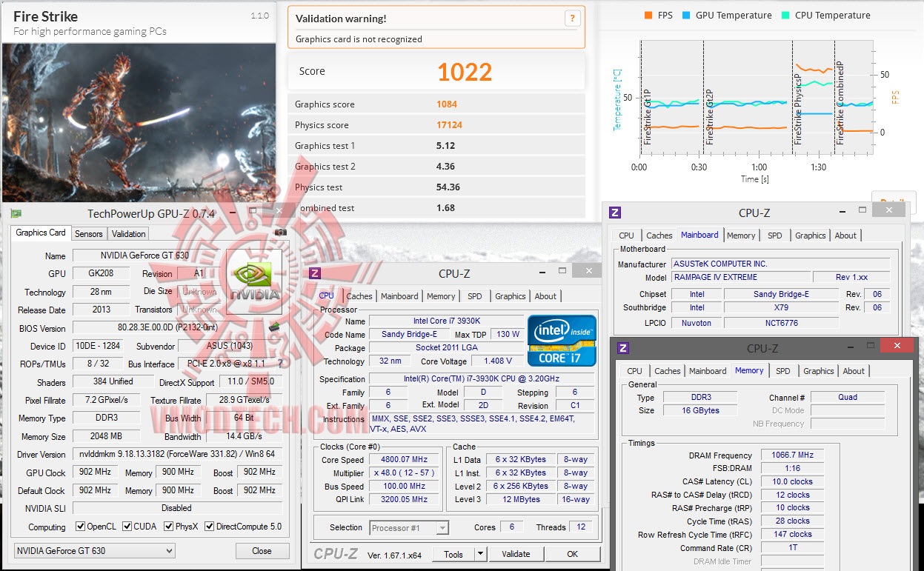Open Caches tab in CPU-Z Memory window
Viewport: 924px width, 571px height.
coord(668,371)
